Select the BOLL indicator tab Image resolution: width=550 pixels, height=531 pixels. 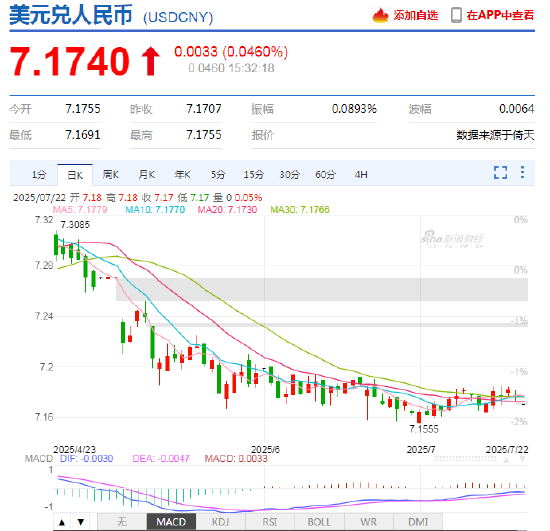[319, 522]
